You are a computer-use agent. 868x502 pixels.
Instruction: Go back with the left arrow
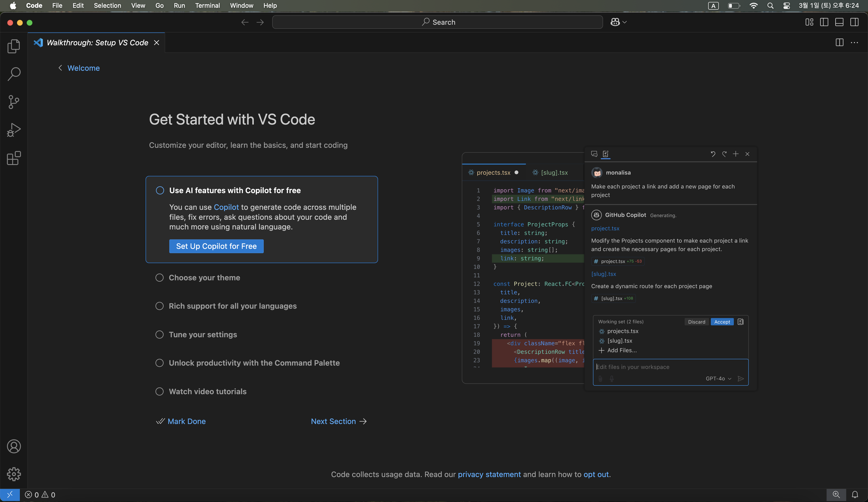point(245,22)
